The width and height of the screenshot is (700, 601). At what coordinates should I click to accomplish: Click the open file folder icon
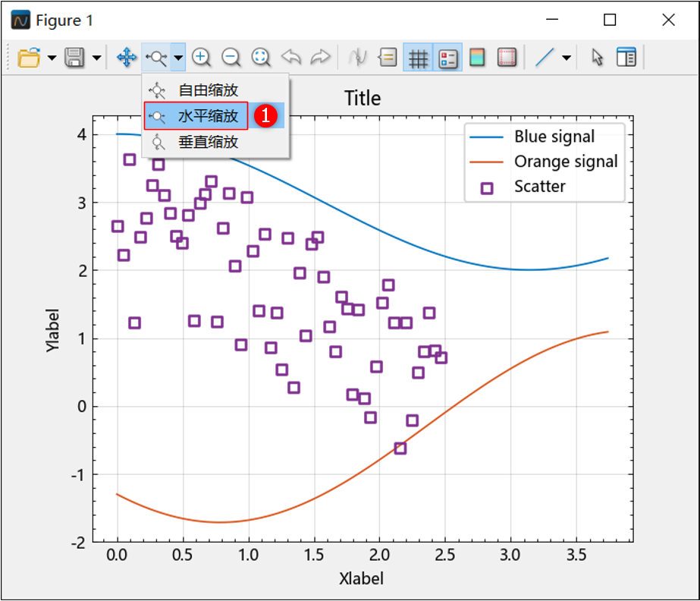pyautogui.click(x=29, y=58)
